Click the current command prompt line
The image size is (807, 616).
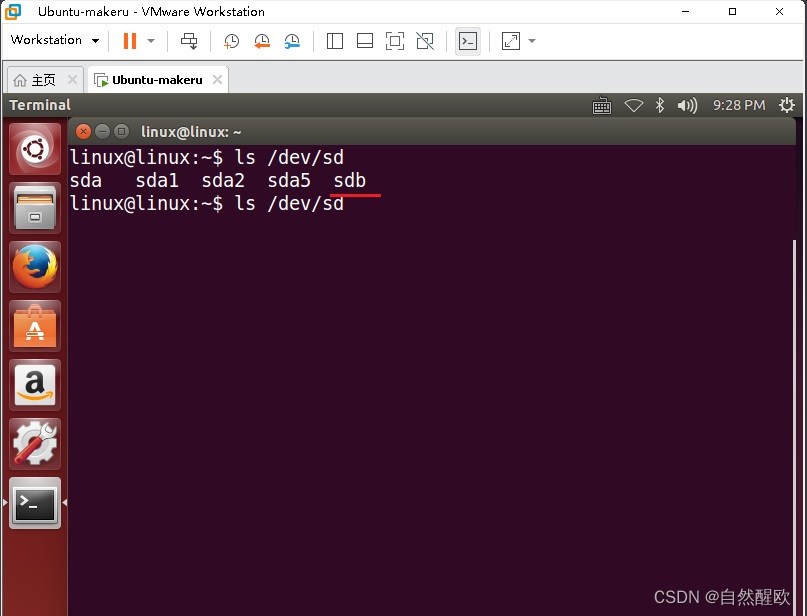207,203
